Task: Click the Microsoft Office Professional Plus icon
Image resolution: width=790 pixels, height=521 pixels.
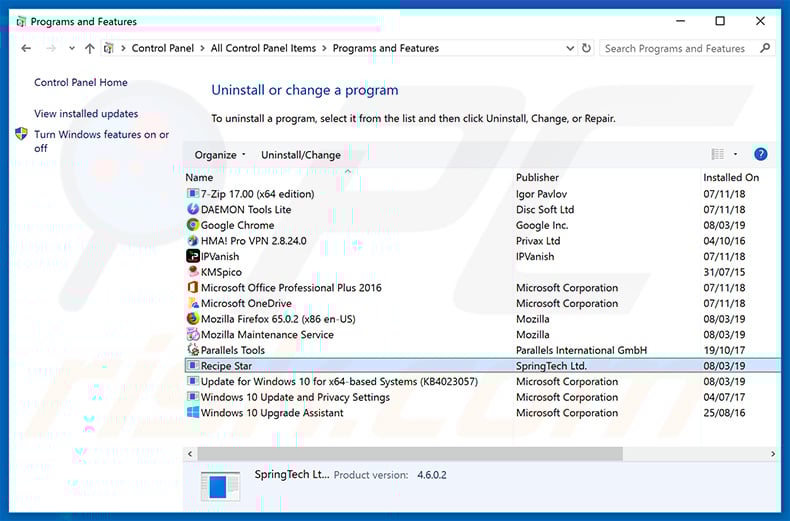Action: [193, 287]
